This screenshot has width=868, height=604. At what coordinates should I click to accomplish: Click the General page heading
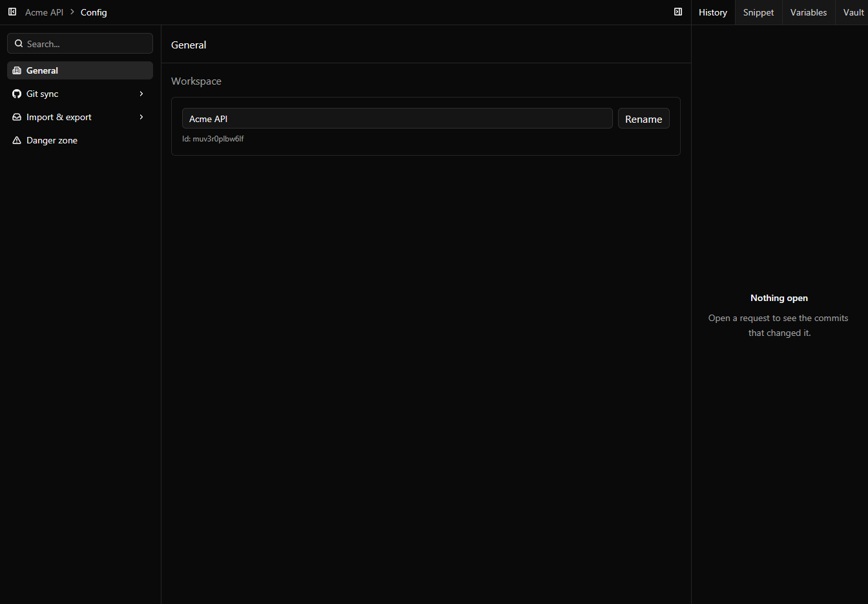[189, 45]
